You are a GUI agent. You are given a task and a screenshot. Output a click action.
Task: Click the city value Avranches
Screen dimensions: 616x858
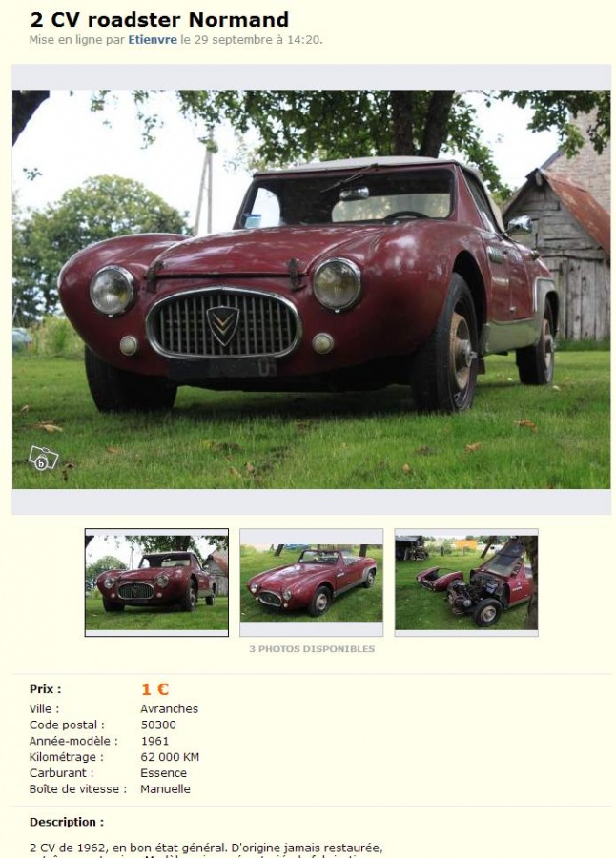click(169, 708)
